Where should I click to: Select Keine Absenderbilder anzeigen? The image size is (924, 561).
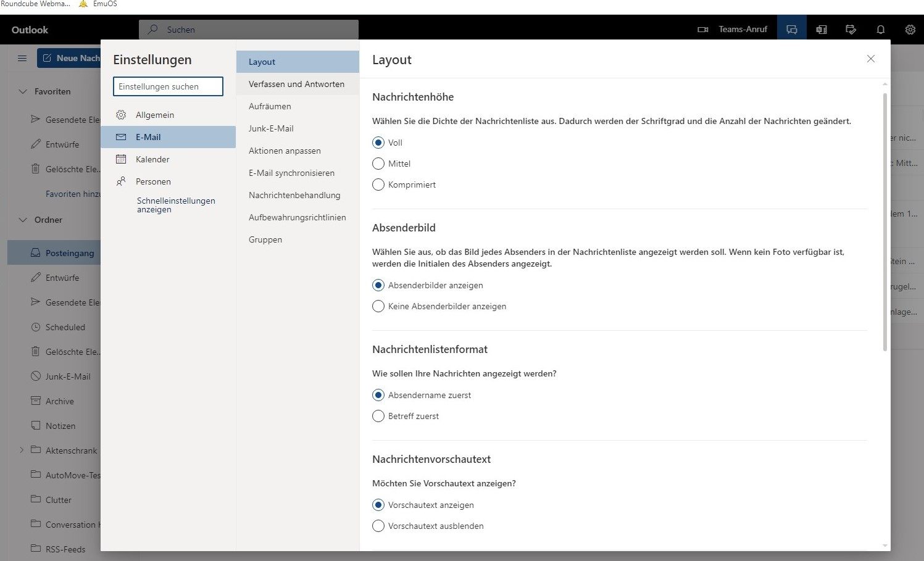378,306
